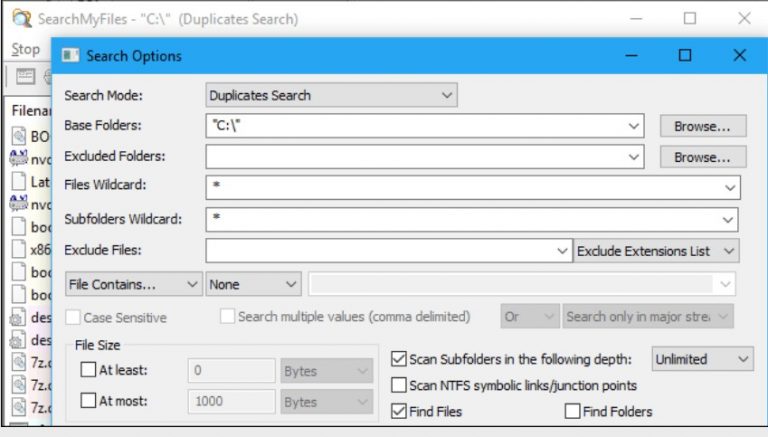This screenshot has height=437, width=768.
Task: Minimize the Search Options dialog
Action: point(631,55)
